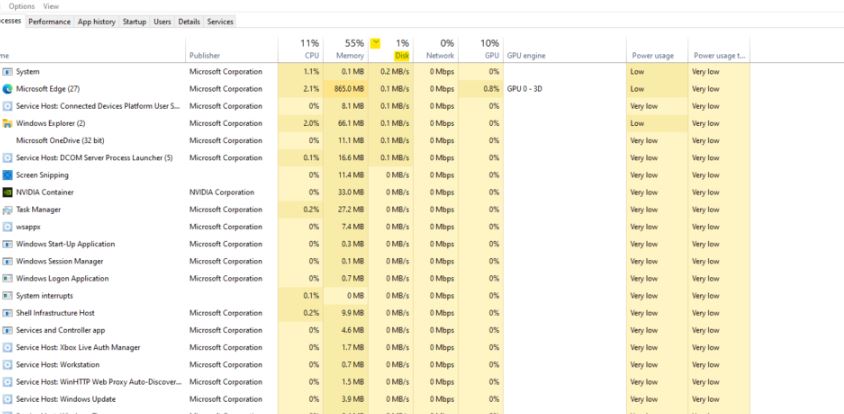The height and width of the screenshot is (414, 844).
Task: Switch to the Services tab
Action: coord(220,22)
